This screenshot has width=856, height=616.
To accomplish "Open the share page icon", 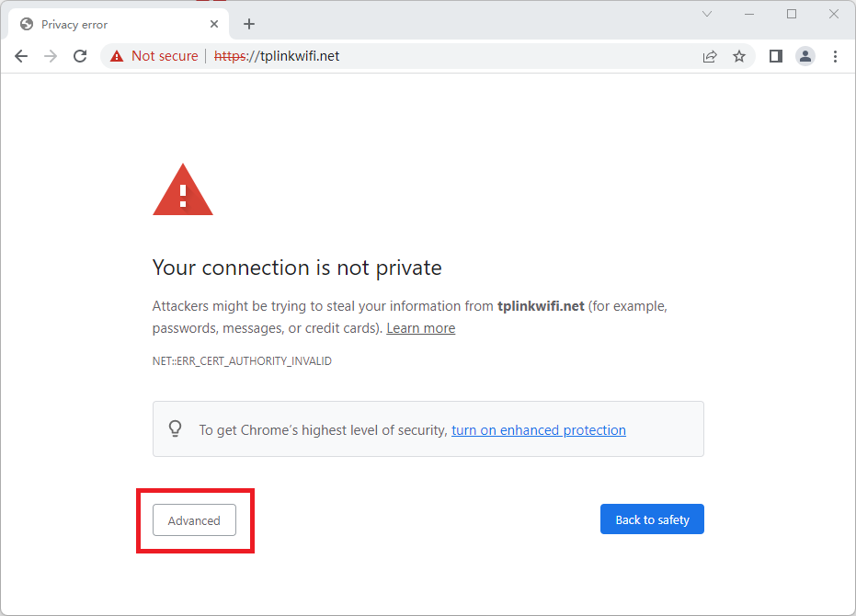I will tap(710, 56).
